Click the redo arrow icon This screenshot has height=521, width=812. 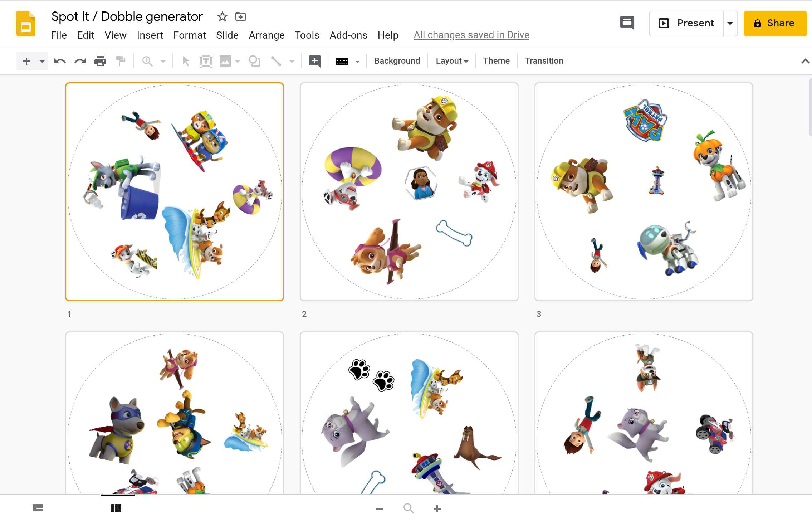point(80,61)
